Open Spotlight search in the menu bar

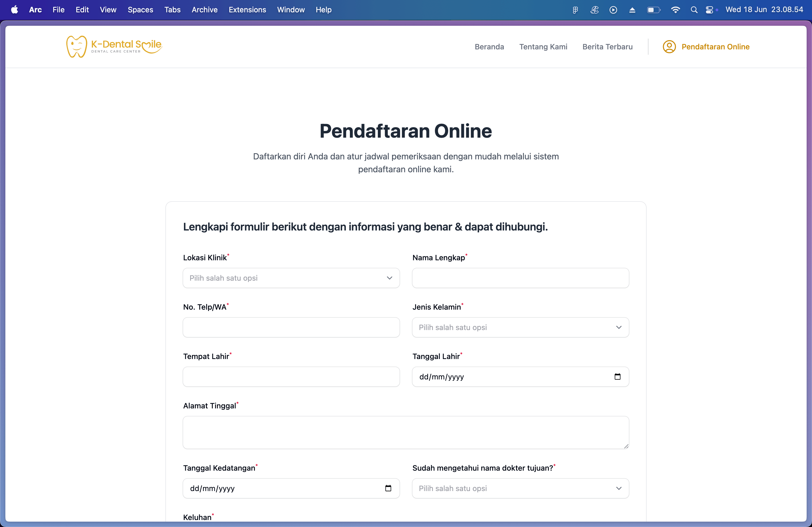point(694,10)
